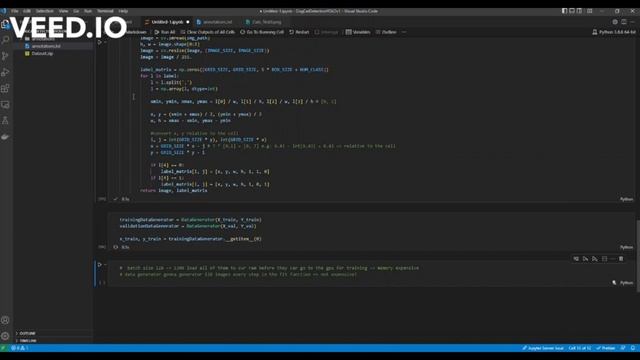Viewport: 640px width, 360px height.
Task: Open the Selection menu
Action: click(44, 11)
